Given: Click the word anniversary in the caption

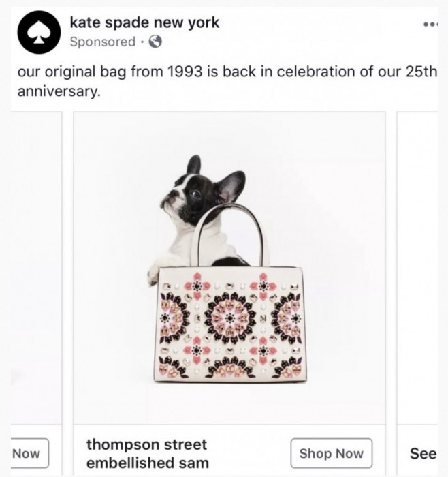Looking at the screenshot, I should (58, 91).
